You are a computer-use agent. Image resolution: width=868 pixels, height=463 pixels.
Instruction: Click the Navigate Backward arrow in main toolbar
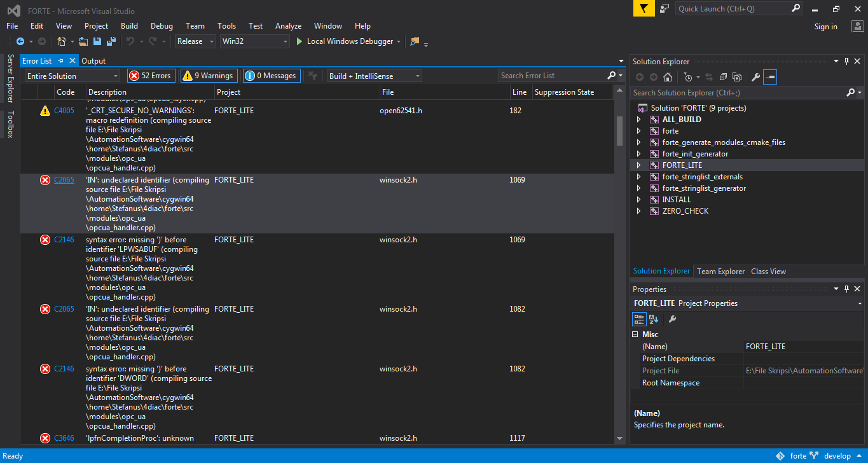tap(20, 41)
